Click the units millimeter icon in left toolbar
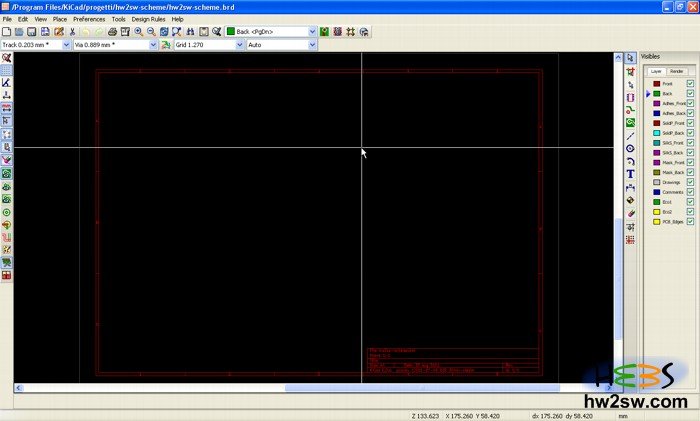 (6, 108)
